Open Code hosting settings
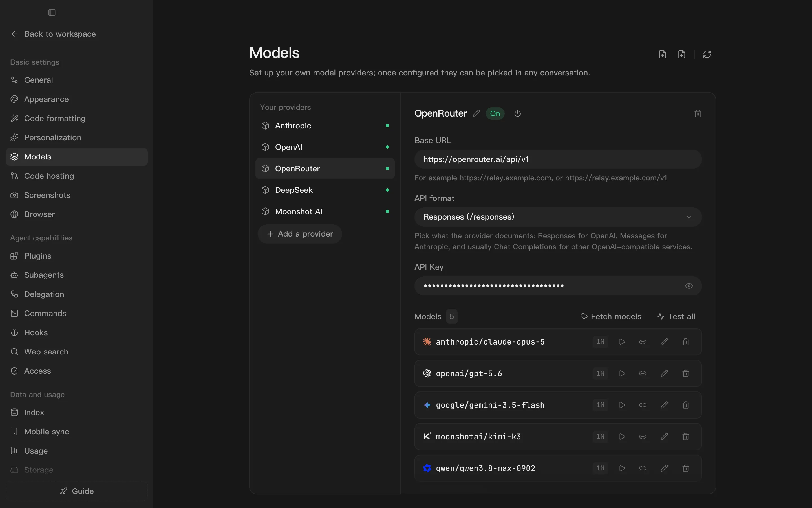Screen dimensions: 812x508 (x=76, y=176)
